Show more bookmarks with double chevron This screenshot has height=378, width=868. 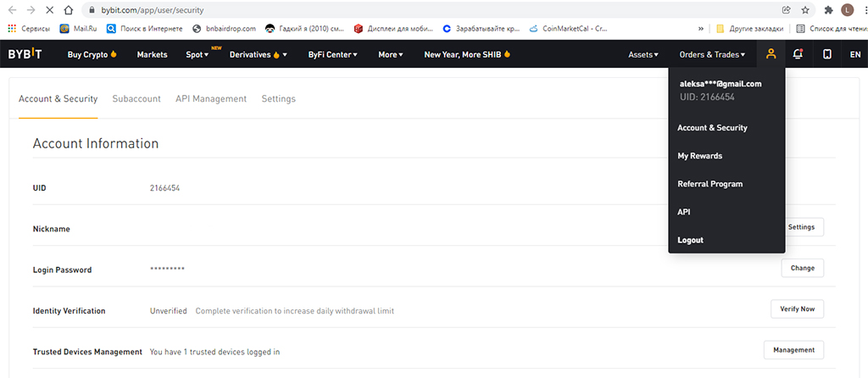click(x=701, y=28)
